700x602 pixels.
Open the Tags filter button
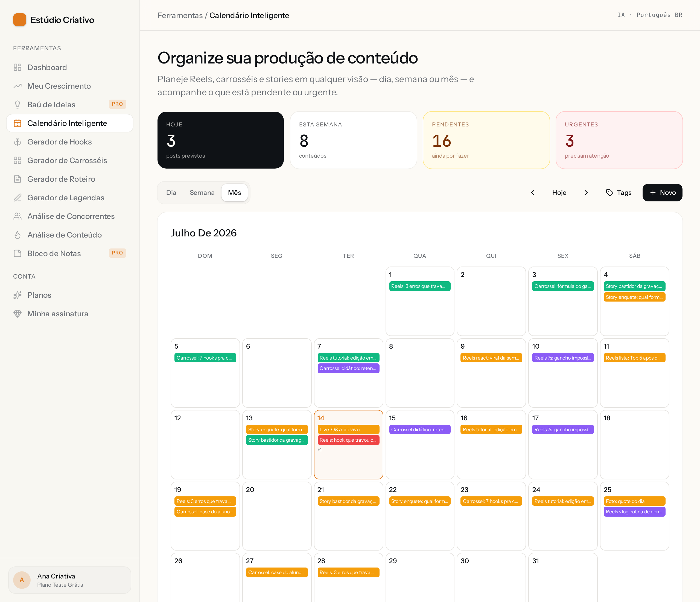point(619,193)
